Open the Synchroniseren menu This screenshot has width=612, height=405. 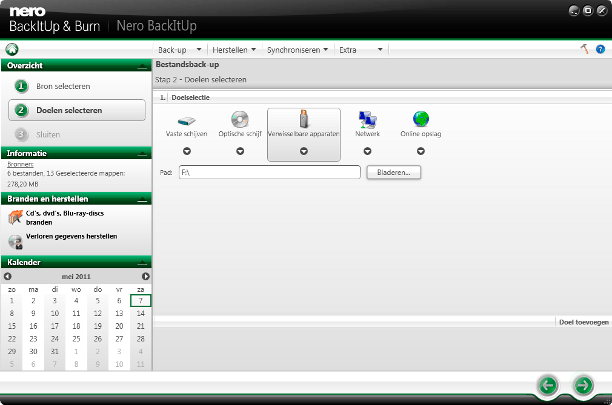coord(297,50)
